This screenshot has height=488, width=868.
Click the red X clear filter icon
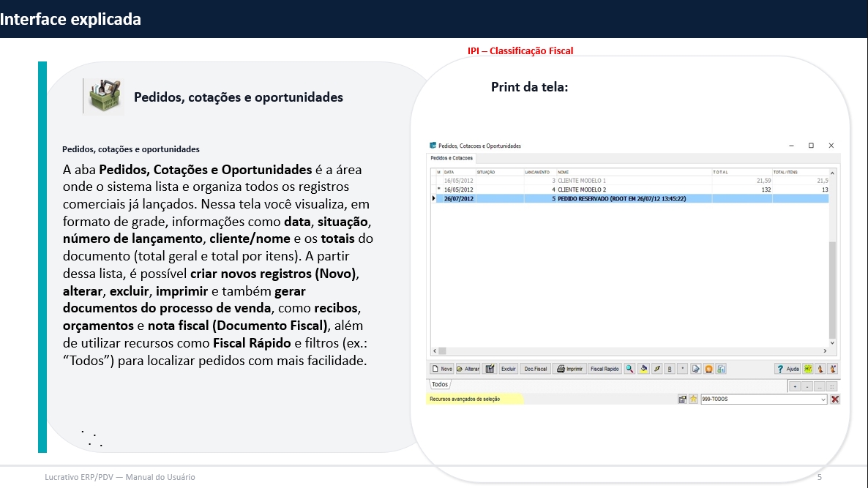pyautogui.click(x=835, y=399)
